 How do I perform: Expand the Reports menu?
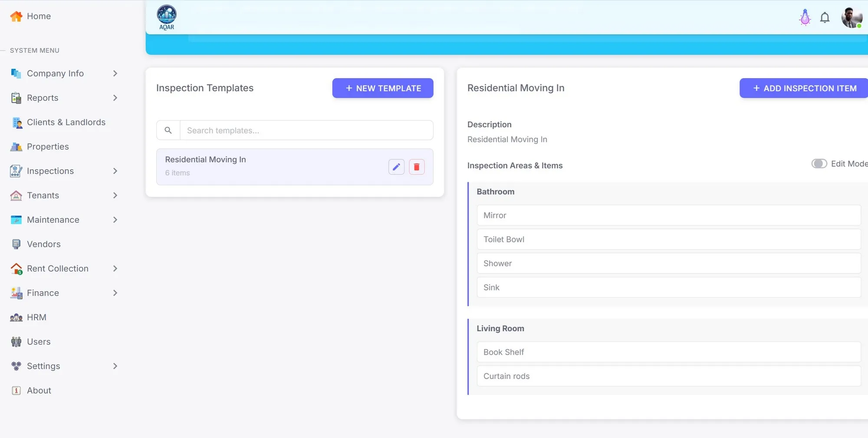tap(115, 98)
